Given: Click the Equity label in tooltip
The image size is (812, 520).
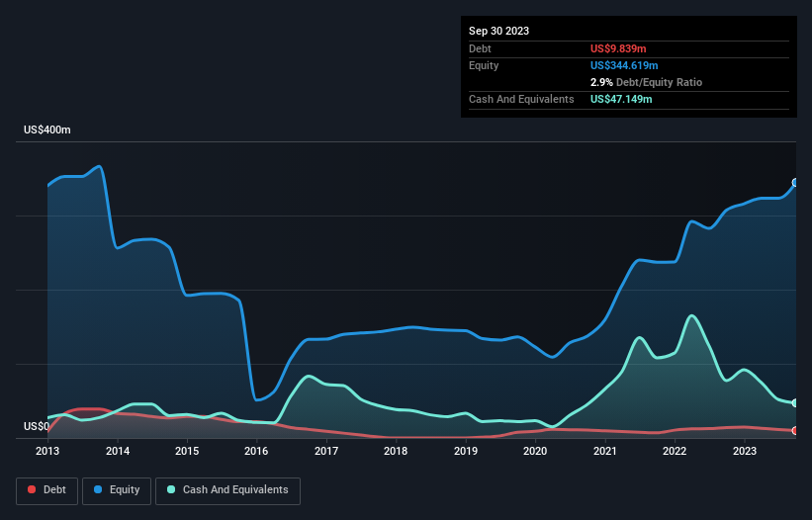Looking at the screenshot, I should pos(484,65).
